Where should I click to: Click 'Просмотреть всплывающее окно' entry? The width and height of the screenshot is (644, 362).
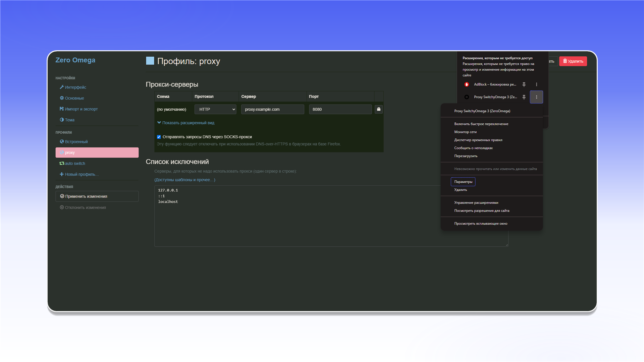(481, 224)
